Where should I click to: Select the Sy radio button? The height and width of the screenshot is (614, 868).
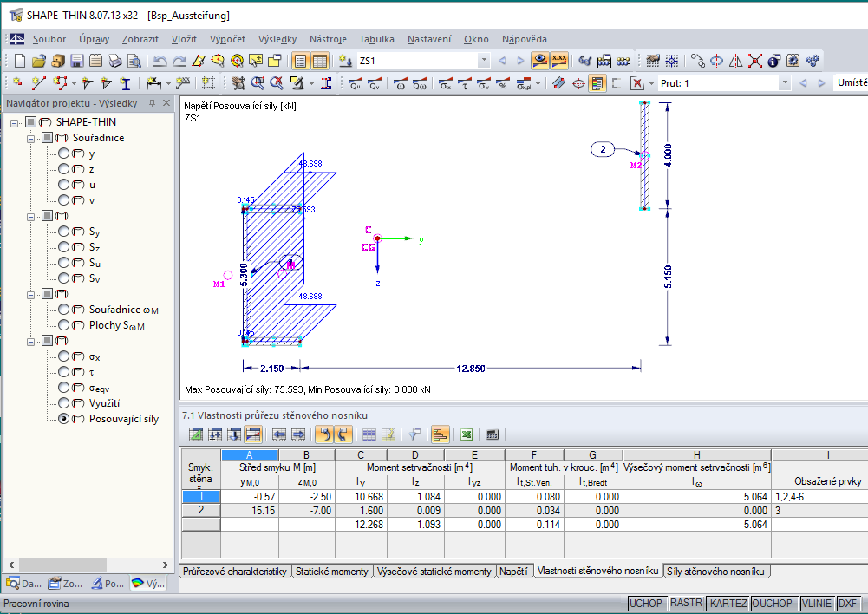[x=63, y=231]
